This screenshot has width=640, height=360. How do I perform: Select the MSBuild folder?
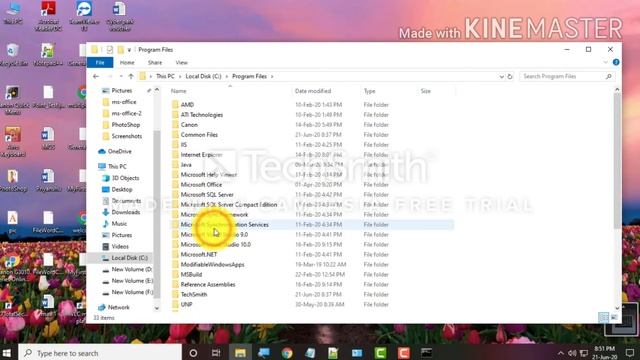[191, 275]
